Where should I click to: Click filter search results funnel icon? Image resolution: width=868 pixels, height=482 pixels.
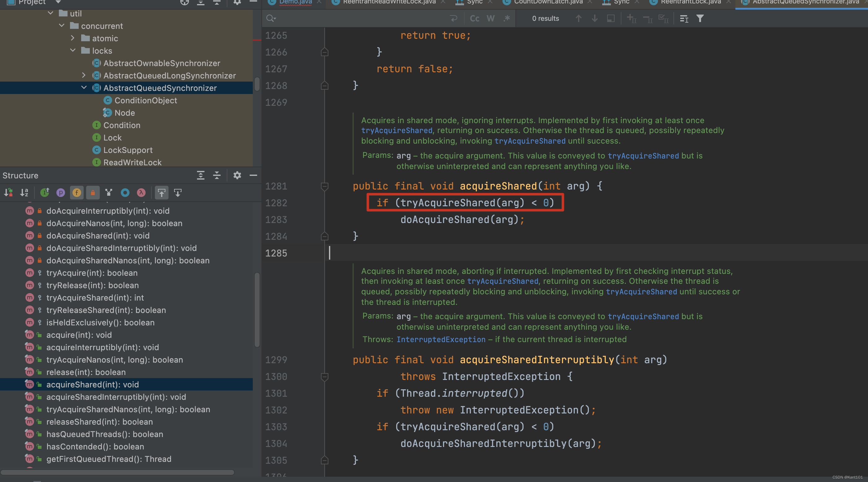click(700, 19)
